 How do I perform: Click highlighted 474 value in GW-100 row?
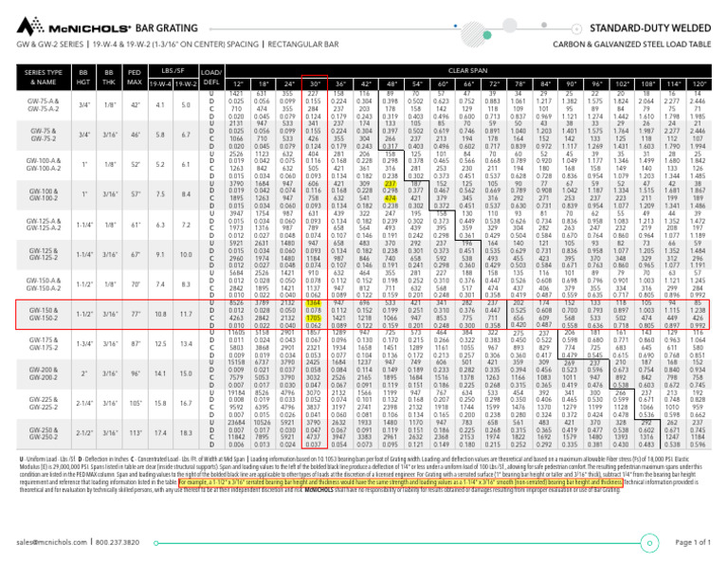click(391, 199)
